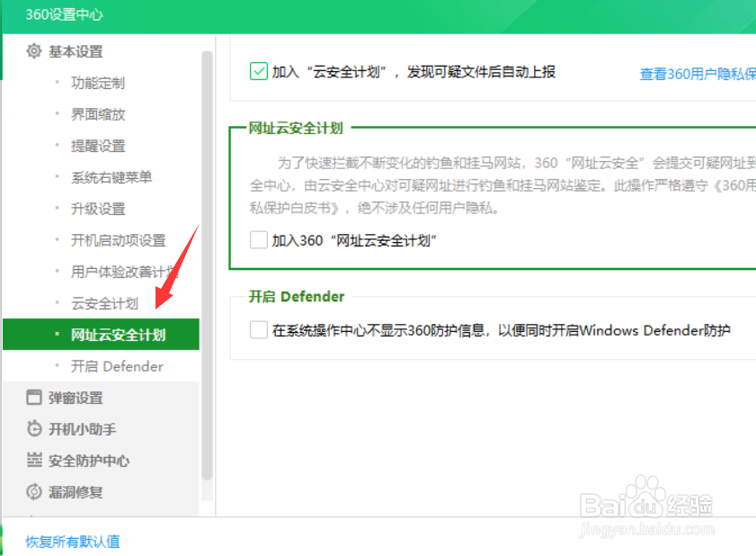Click the window icon next to 弹窗设置
The width and height of the screenshot is (756, 556).
point(34,398)
